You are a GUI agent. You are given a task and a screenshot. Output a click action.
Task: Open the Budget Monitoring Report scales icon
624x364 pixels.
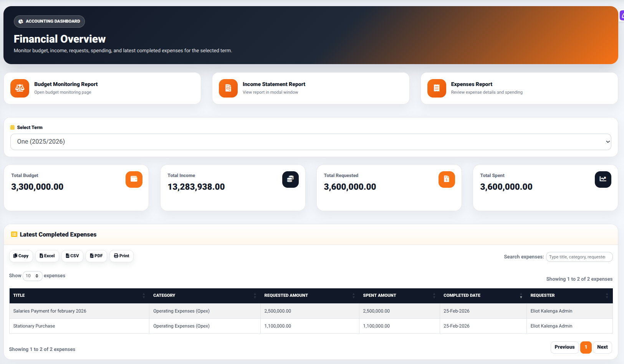click(20, 88)
